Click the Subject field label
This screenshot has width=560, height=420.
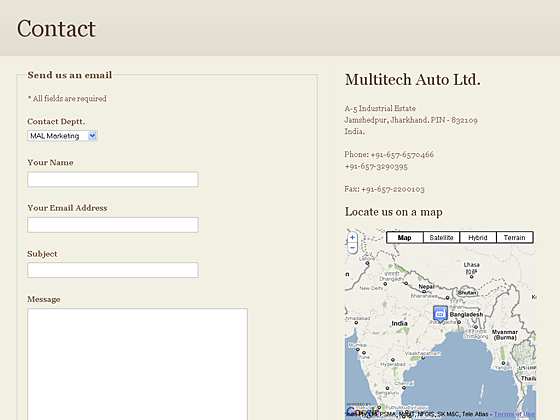pyautogui.click(x=42, y=254)
